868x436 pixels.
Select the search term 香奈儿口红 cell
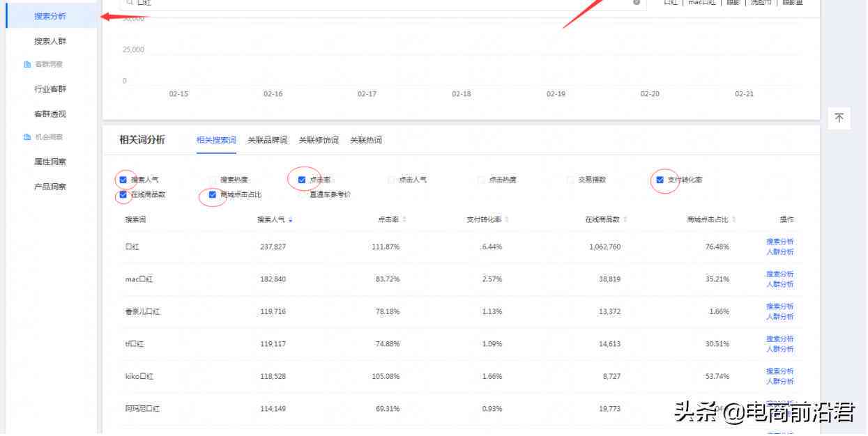[x=142, y=312]
